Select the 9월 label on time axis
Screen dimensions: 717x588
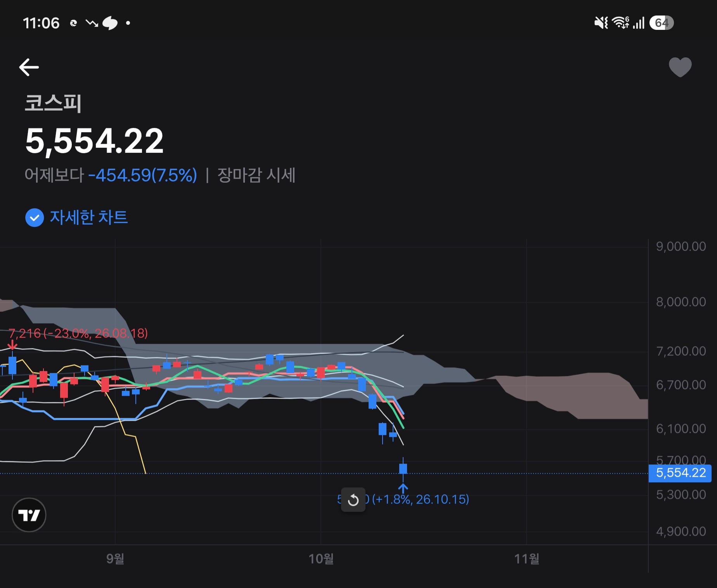tap(115, 559)
